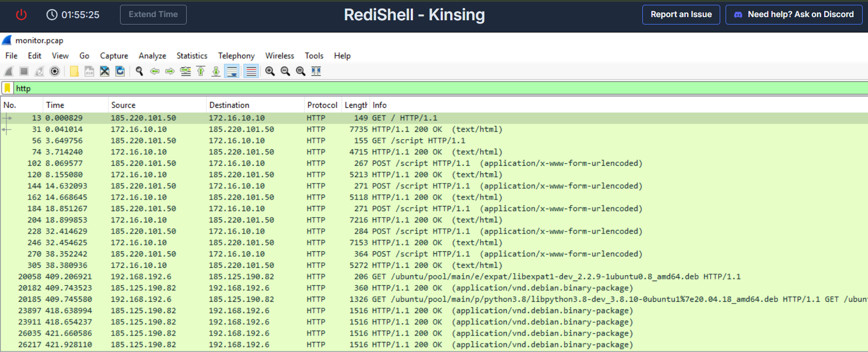Image resolution: width=868 pixels, height=352 pixels.
Task: Select packet 31 row with length 7735
Action: (x=434, y=129)
